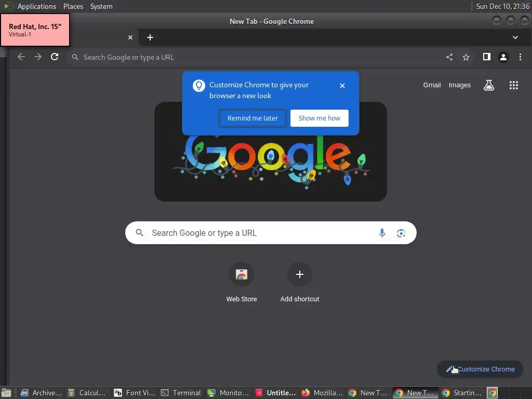This screenshot has height=399, width=532.
Task: Switch to Calculator taskbar window
Action: tap(87, 393)
